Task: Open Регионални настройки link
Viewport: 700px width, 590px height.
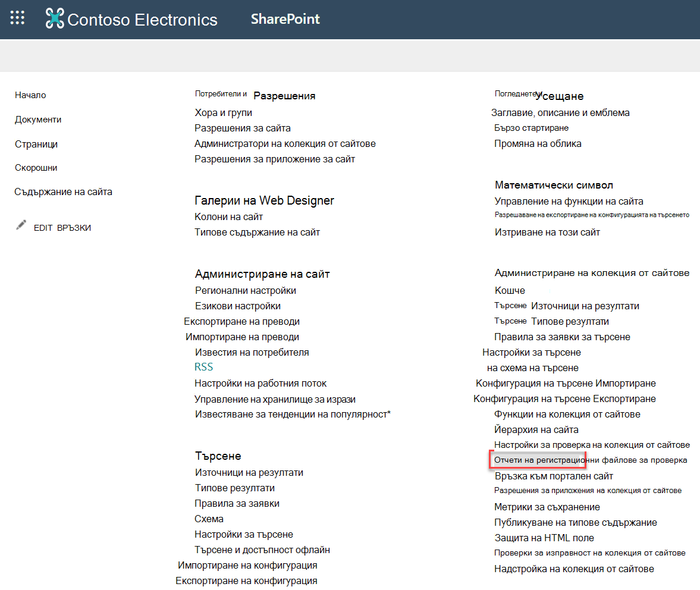Action: tap(246, 290)
